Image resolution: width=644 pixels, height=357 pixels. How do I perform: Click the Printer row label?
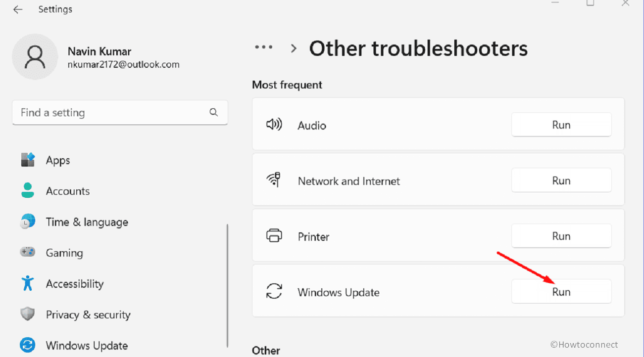313,236
